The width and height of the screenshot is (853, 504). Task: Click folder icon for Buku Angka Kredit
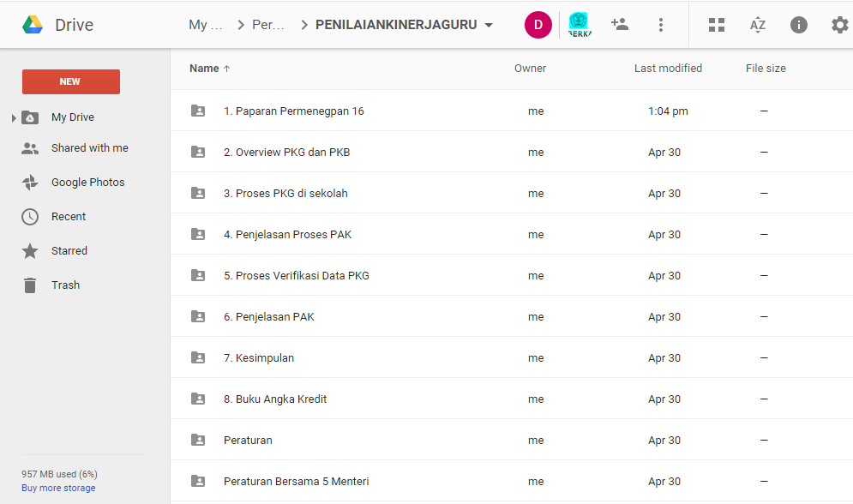[198, 399]
